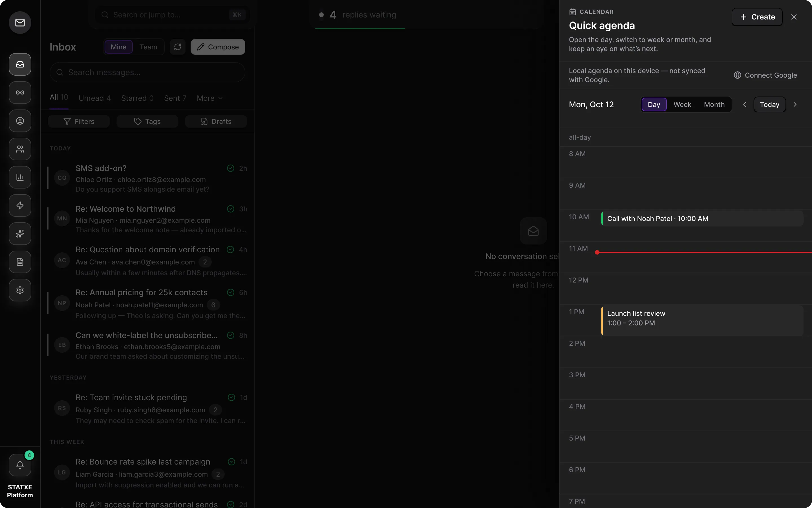
Task: Select the Starred 0 tab
Action: coord(137,98)
